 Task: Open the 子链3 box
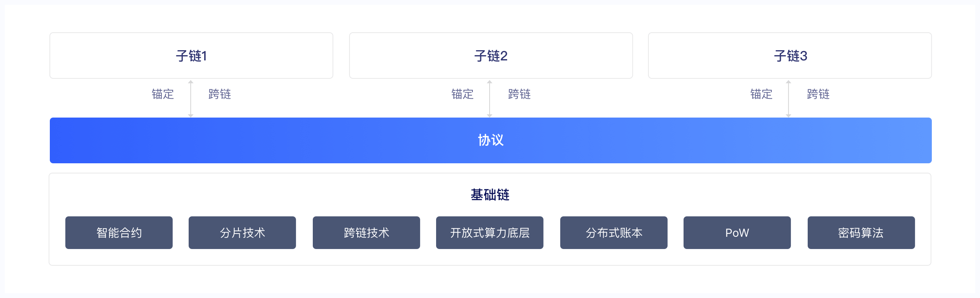tap(790, 56)
